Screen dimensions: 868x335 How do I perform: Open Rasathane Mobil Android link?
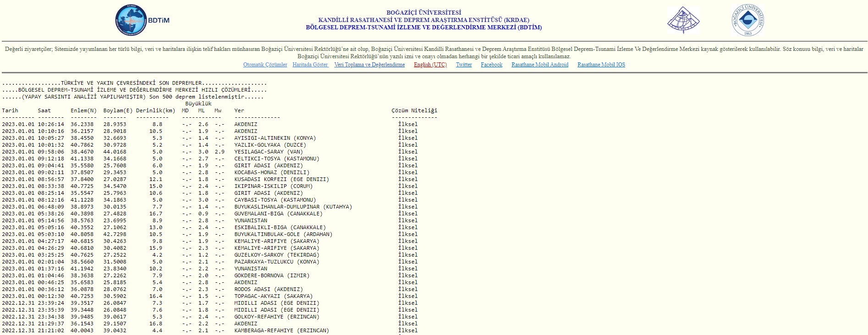[x=540, y=65]
